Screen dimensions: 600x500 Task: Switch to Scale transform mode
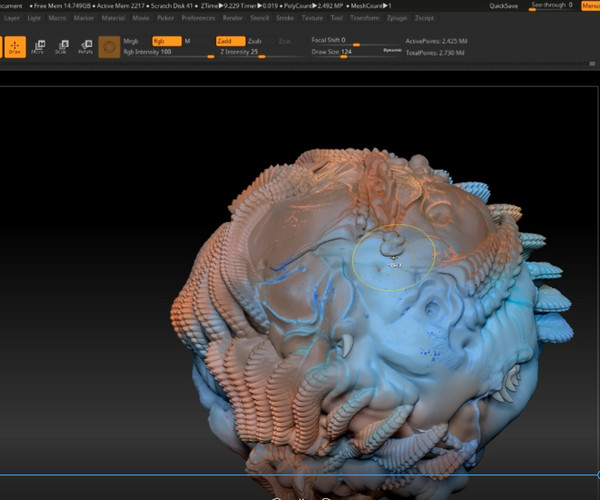click(x=62, y=47)
